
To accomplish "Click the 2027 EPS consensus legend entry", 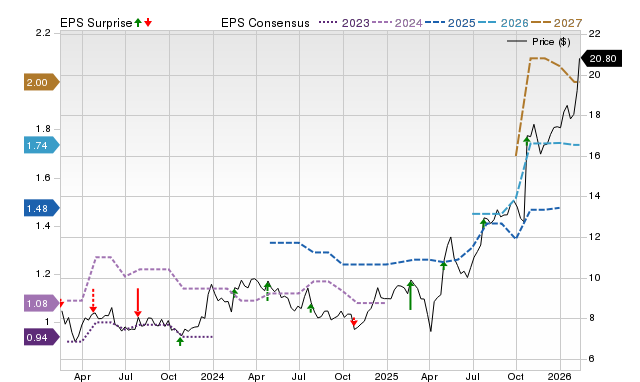I will click(x=556, y=23).
